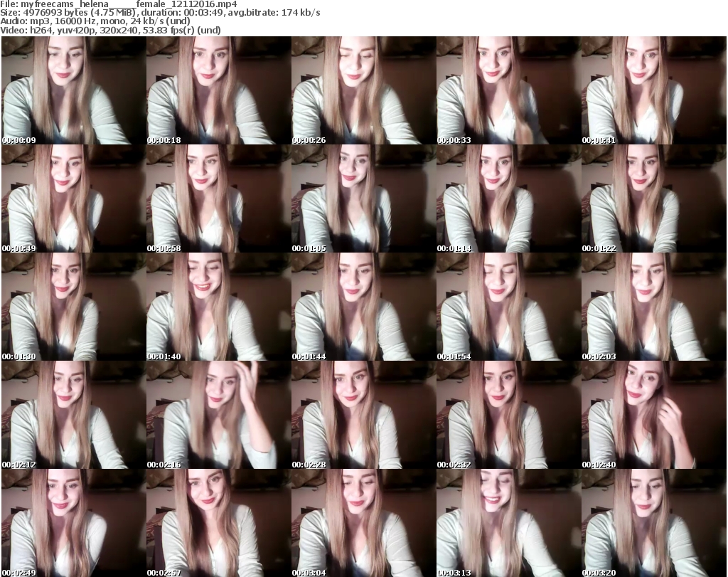The image size is (728, 577).
Task: Click the Video h264 info line
Action: pyautogui.click(x=112, y=30)
